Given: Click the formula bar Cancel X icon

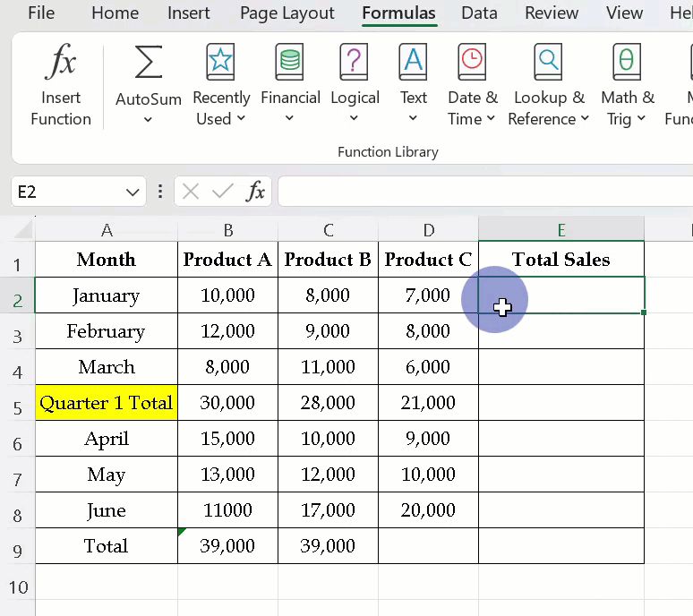Looking at the screenshot, I should (191, 192).
